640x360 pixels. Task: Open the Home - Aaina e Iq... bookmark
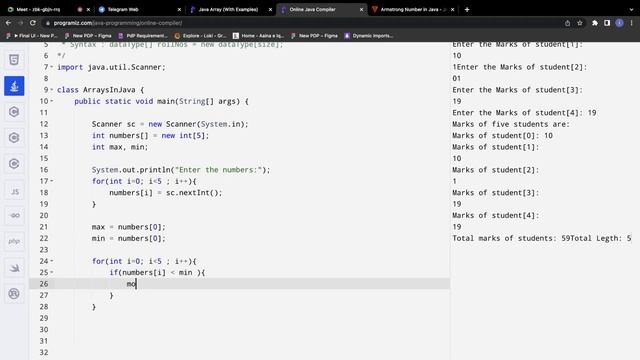pos(258,36)
